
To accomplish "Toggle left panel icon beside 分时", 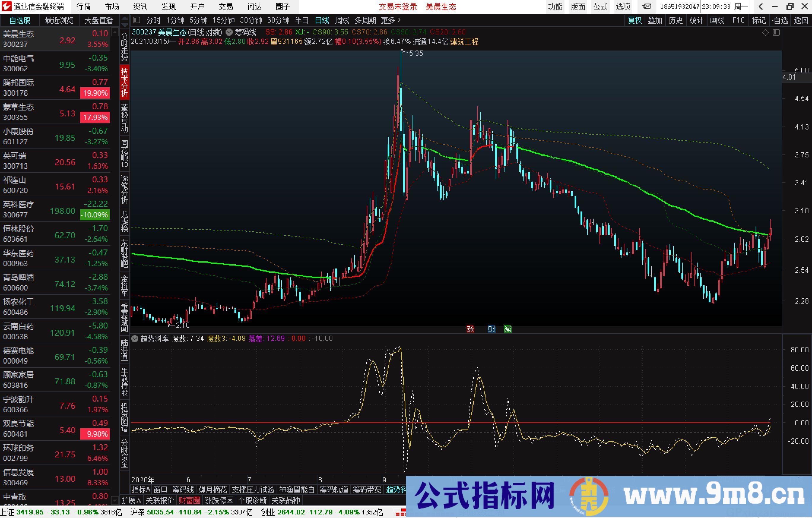I will 137,20.
